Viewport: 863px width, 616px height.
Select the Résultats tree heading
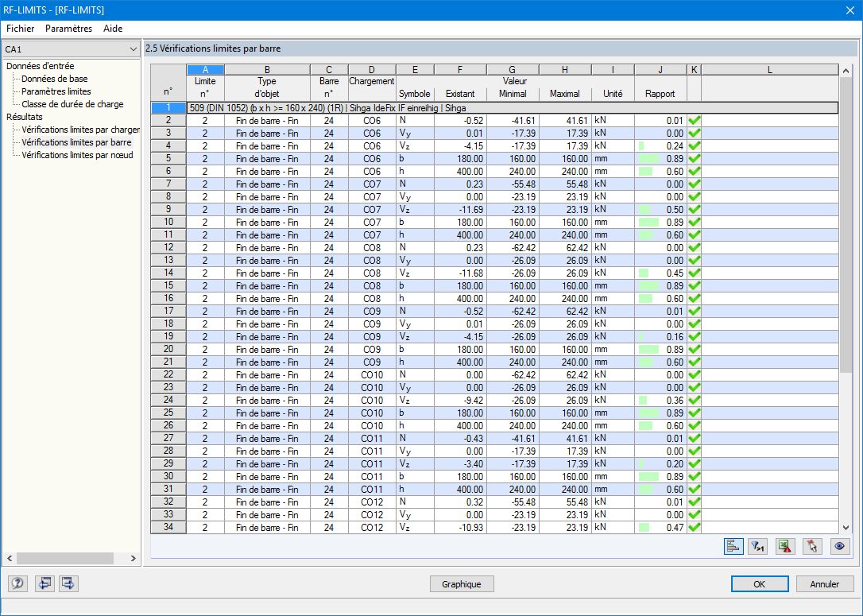24,117
